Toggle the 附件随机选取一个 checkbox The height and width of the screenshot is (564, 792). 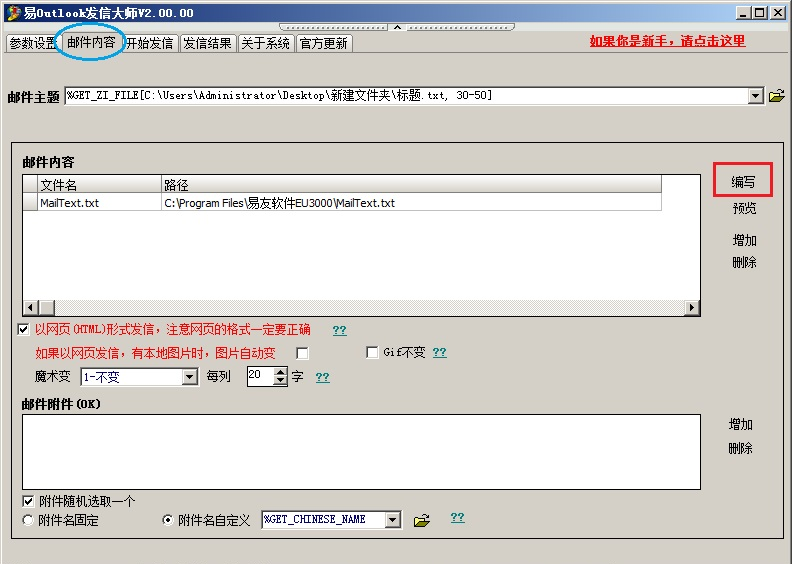click(28, 501)
